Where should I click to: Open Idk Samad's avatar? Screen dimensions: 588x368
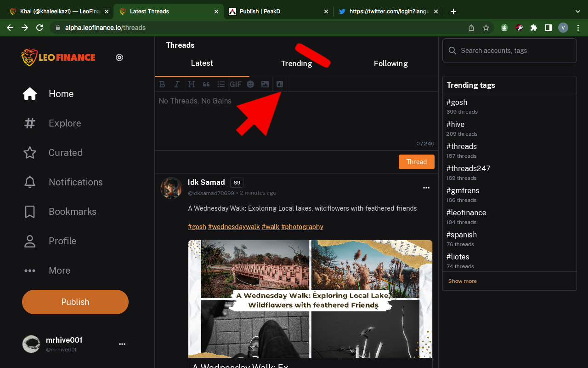tap(171, 188)
